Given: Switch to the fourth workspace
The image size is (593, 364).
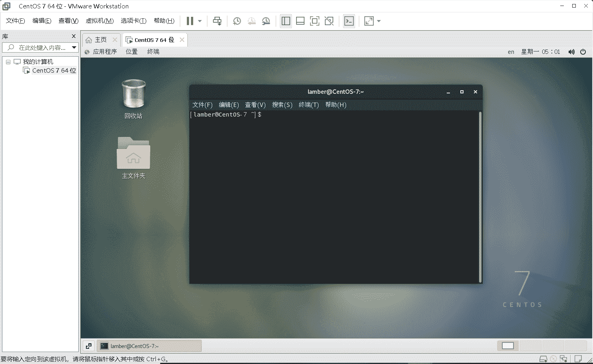Looking at the screenshot, I should click(576, 346).
